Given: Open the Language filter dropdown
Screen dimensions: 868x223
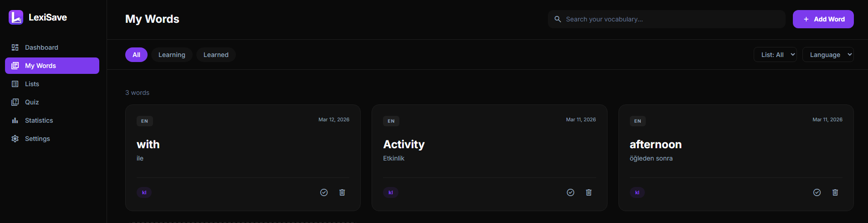Looking at the screenshot, I should [x=828, y=55].
